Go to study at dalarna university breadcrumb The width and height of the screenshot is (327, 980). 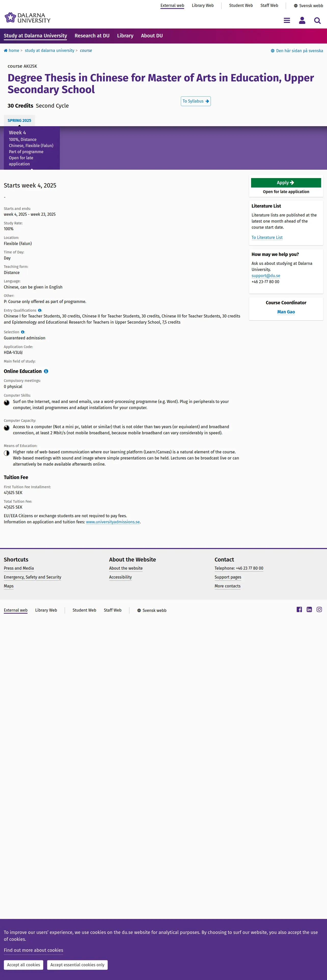(x=49, y=51)
